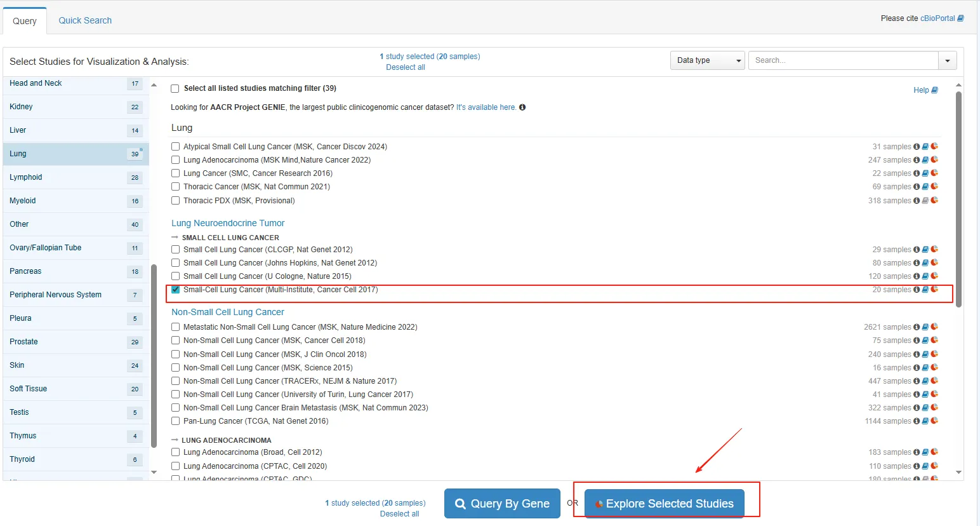Uncheck Small-Cell Lung Cancer Multi-Institute study
The height and width of the screenshot is (526, 980).
(x=176, y=290)
